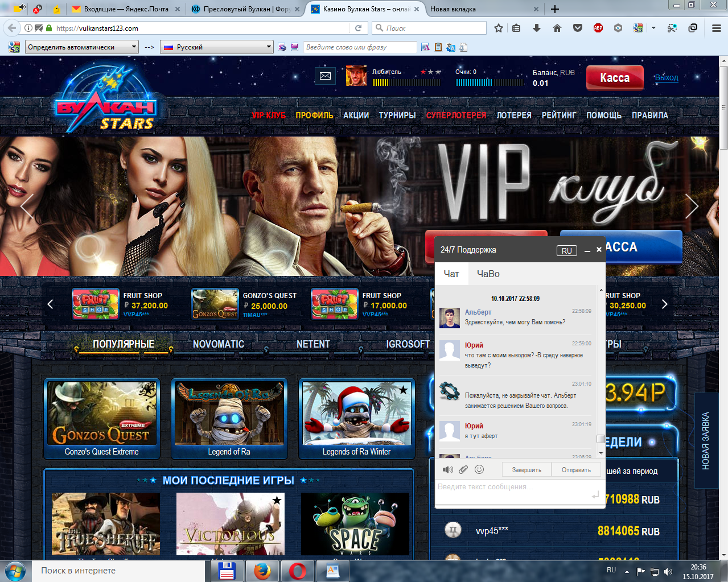Open the floppy disk save app in taskbar

[227, 571]
